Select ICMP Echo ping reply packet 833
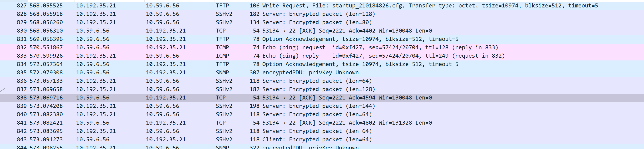 [300, 56]
